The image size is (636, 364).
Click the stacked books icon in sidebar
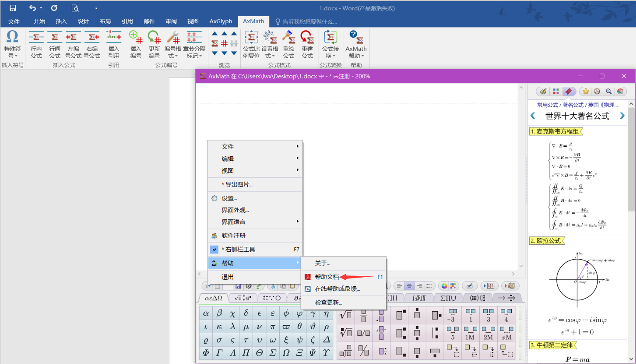click(620, 91)
